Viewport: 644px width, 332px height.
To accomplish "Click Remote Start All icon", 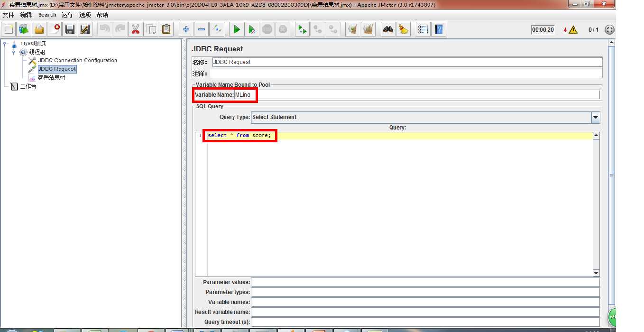I will pos(302,29).
